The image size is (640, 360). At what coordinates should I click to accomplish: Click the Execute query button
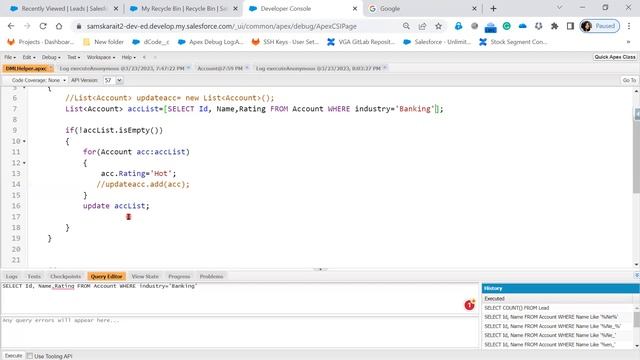point(13,356)
